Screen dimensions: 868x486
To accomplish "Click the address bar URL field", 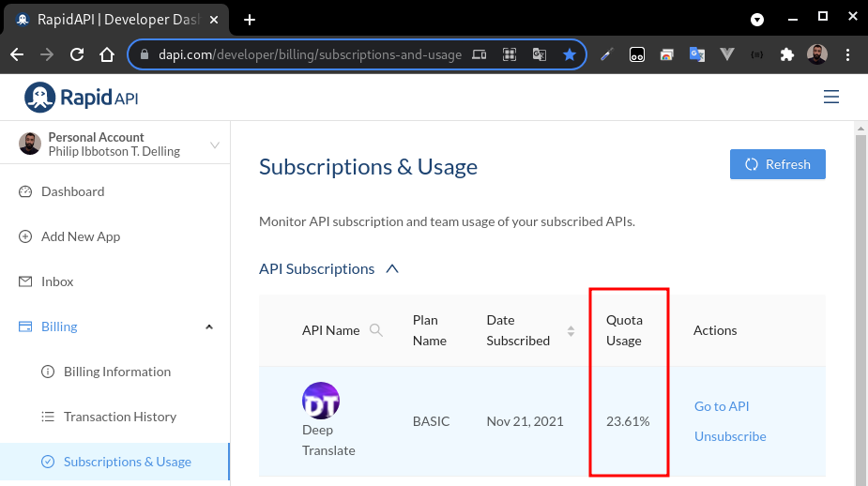I will [310, 54].
